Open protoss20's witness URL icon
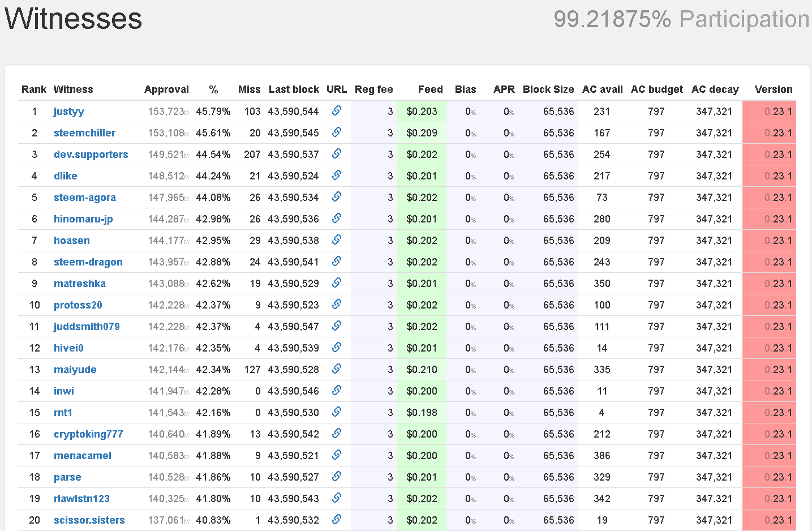 (x=336, y=305)
